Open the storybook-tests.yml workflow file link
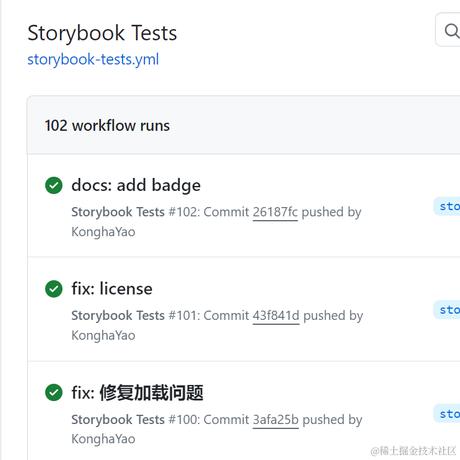Viewport: 460px width, 460px height. [93, 60]
